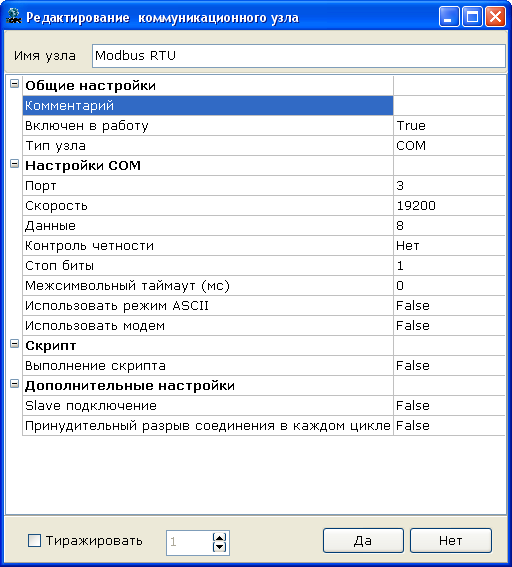The image size is (512, 567).
Task: Select the Стоп биты row
Action: tap(208, 266)
